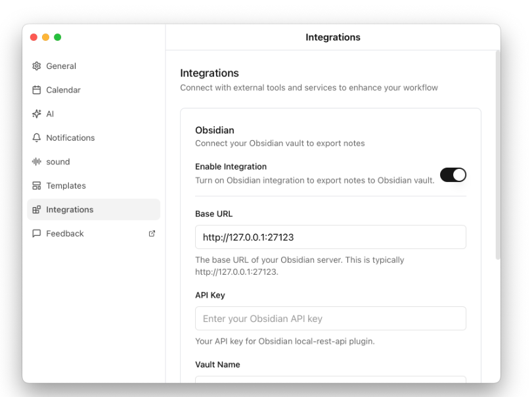The width and height of the screenshot is (532, 397).
Task: Click the Obsidian card heading
Action: [214, 130]
